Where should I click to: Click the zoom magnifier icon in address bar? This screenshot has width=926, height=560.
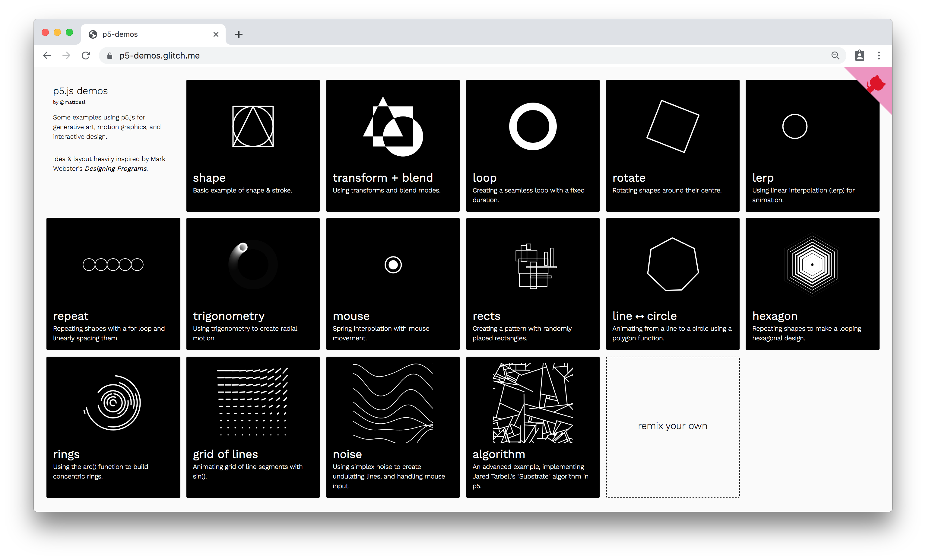coord(835,56)
